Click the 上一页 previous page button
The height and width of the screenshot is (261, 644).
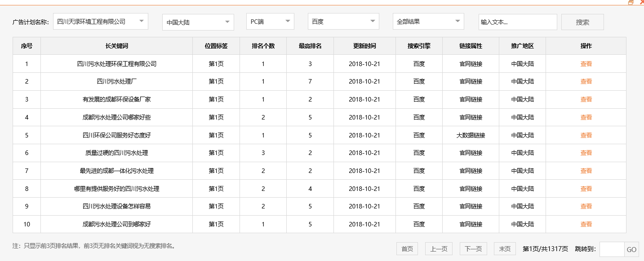[x=438, y=248]
